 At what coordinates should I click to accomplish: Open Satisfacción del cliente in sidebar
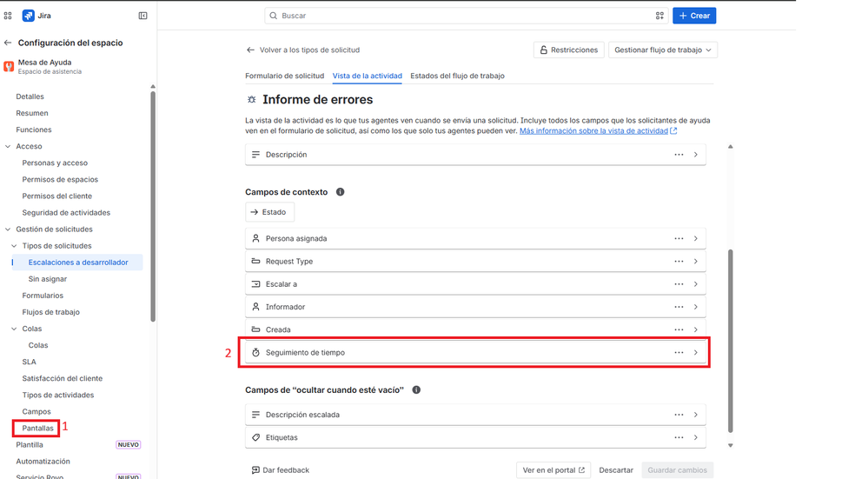(62, 379)
